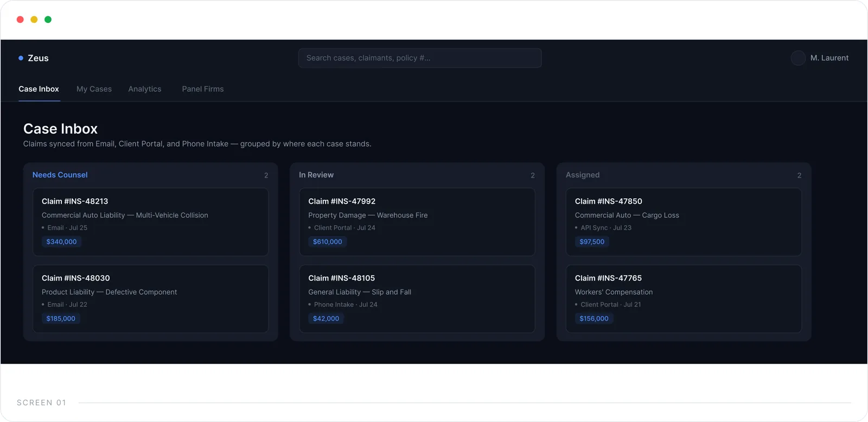Select the In Review column header

(x=316, y=175)
